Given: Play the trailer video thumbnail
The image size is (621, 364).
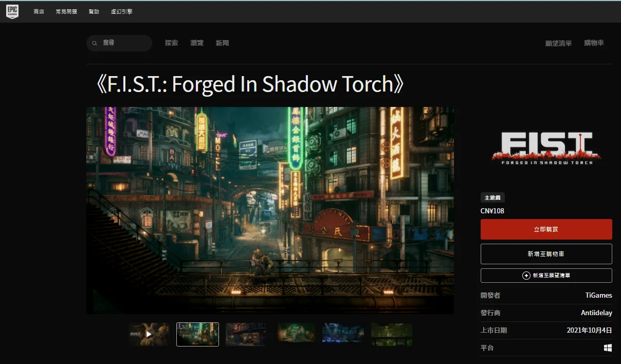Looking at the screenshot, I should [x=149, y=334].
